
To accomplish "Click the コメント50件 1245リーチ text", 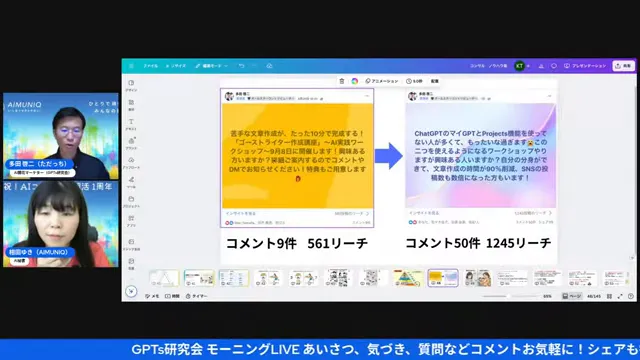I will click(478, 243).
